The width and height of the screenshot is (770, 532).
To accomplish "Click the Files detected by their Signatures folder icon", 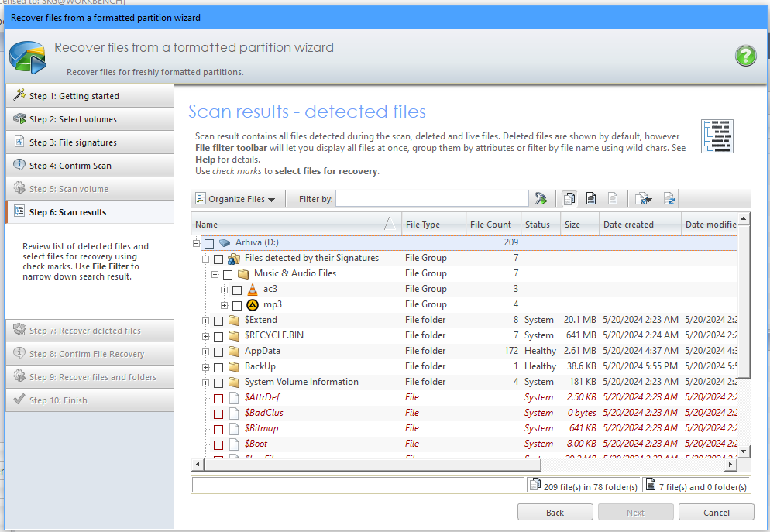I will [x=234, y=258].
